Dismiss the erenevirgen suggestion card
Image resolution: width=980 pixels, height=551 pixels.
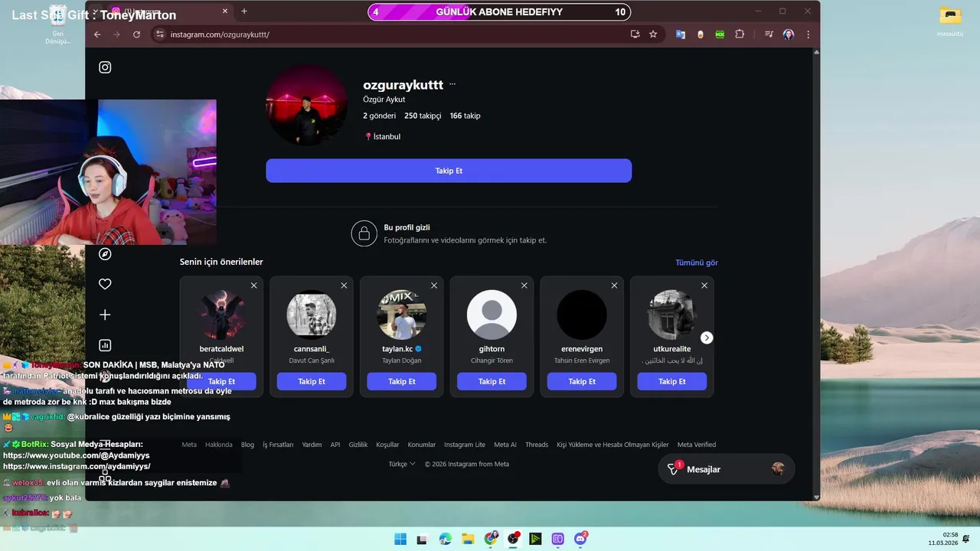pyautogui.click(x=614, y=285)
